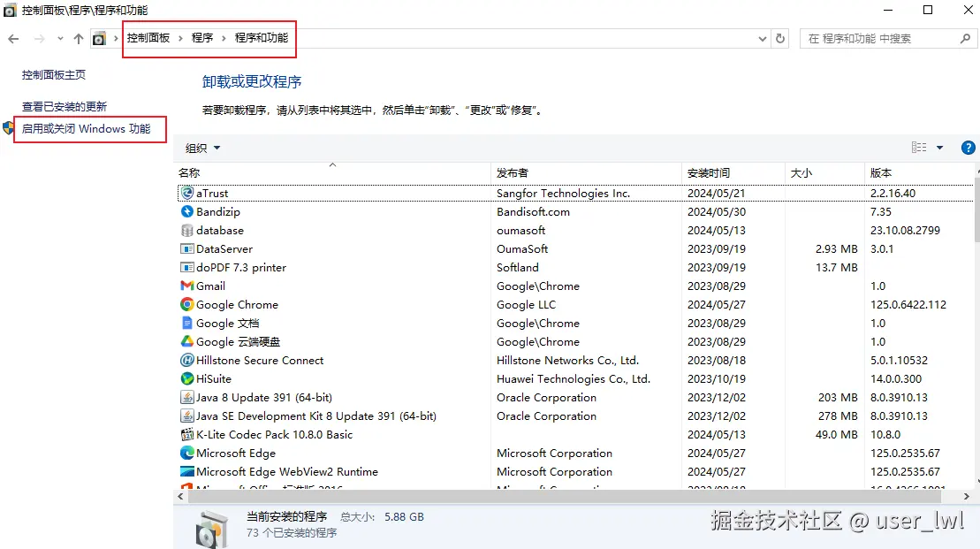Viewport: 980px width, 549px height.
Task: Open the view options dropdown arrow
Action: (939, 149)
